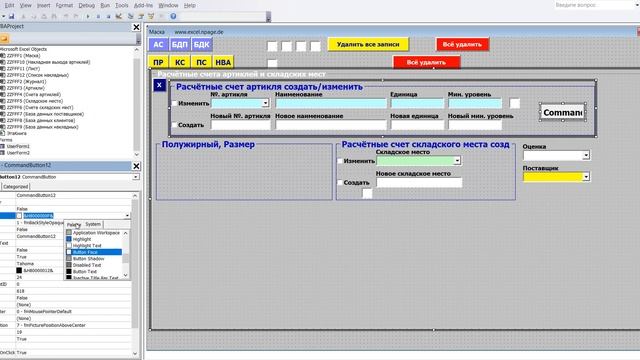The image size is (640, 360).
Task: Click the upper red Всё удалить button
Action: pos(462,44)
